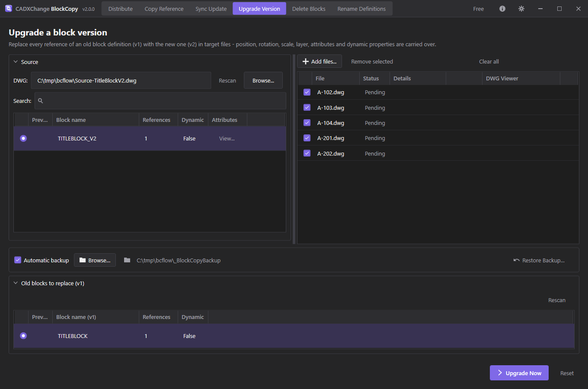Focus the block Search field

tap(160, 101)
